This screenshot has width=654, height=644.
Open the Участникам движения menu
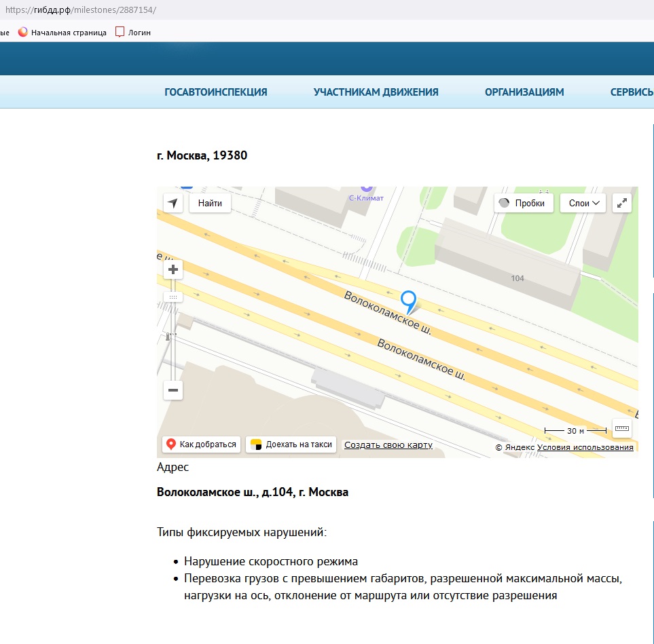coord(376,92)
